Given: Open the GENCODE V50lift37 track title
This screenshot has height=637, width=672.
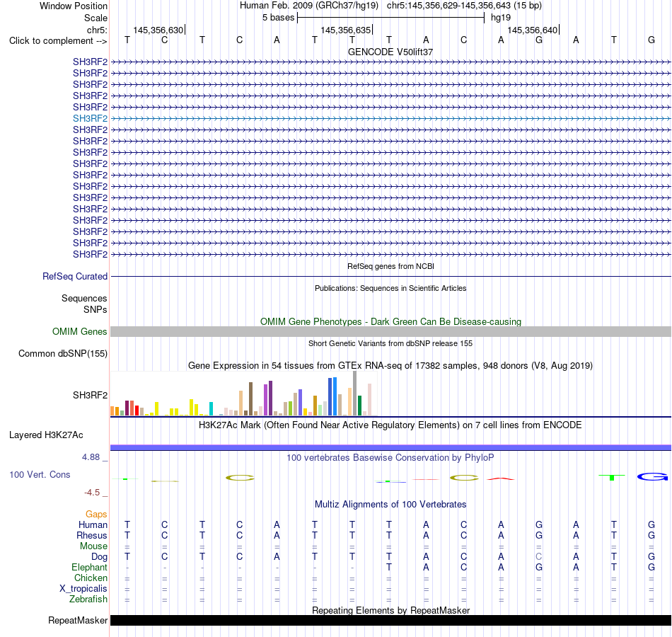Looking at the screenshot, I should point(390,52).
